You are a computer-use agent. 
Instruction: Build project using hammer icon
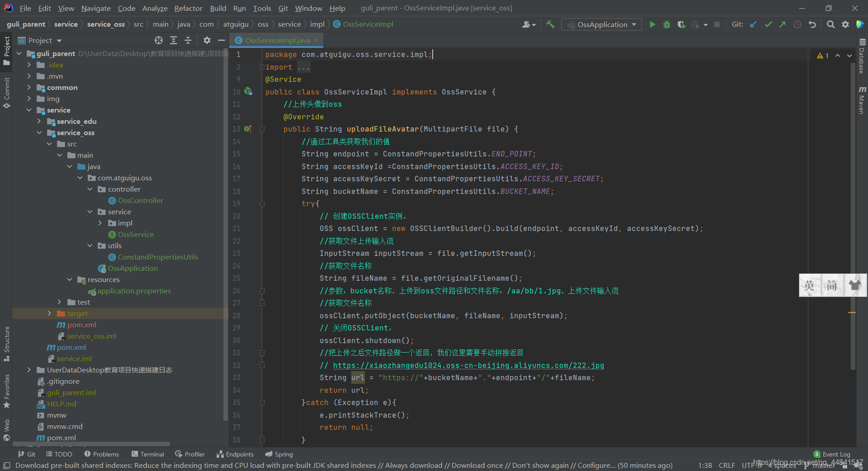[x=550, y=24]
